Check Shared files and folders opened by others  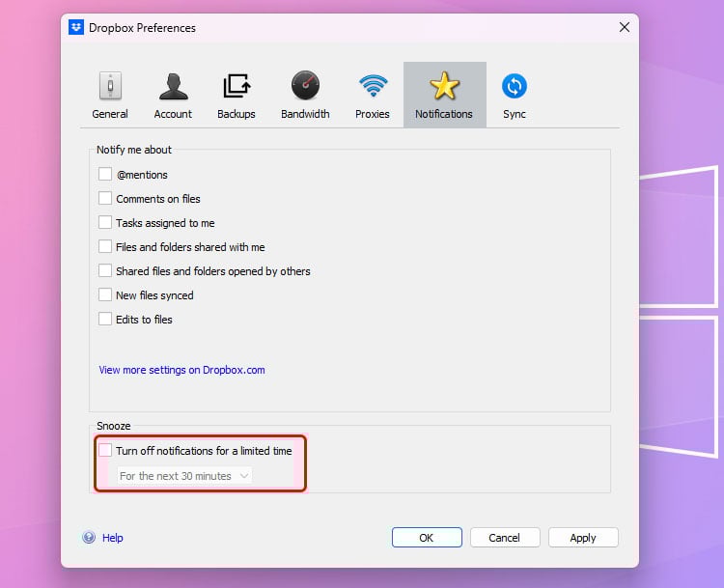pyautogui.click(x=105, y=270)
